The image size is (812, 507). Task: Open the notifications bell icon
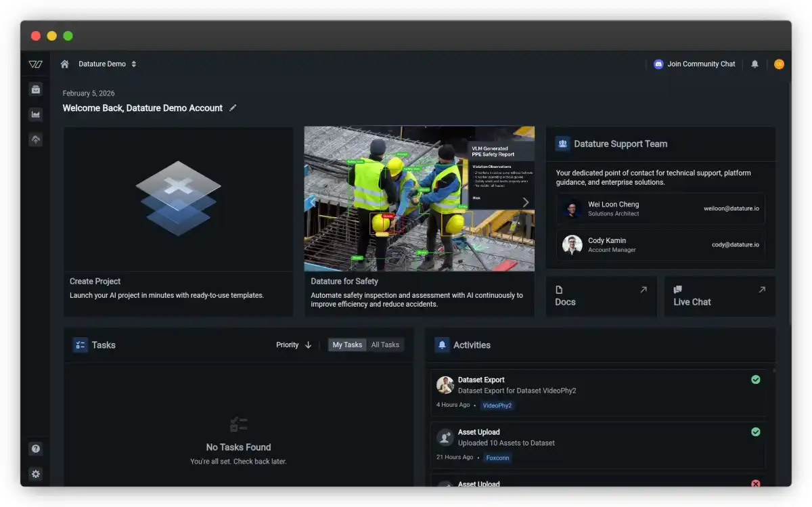755,64
